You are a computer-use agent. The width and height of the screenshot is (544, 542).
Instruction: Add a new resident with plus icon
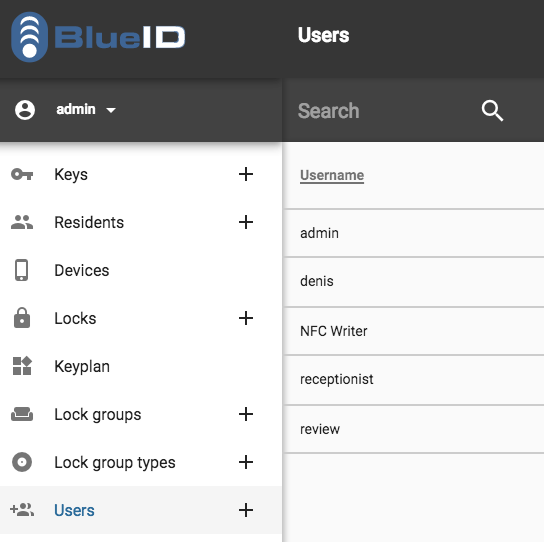tap(246, 222)
